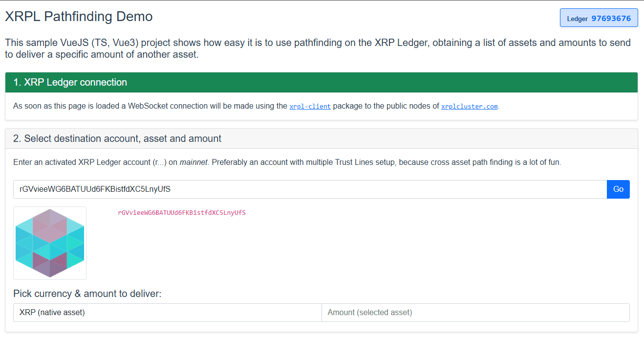Click the word 'Ledger' in top-right badge
The height and width of the screenshot is (342, 644).
pos(577,19)
